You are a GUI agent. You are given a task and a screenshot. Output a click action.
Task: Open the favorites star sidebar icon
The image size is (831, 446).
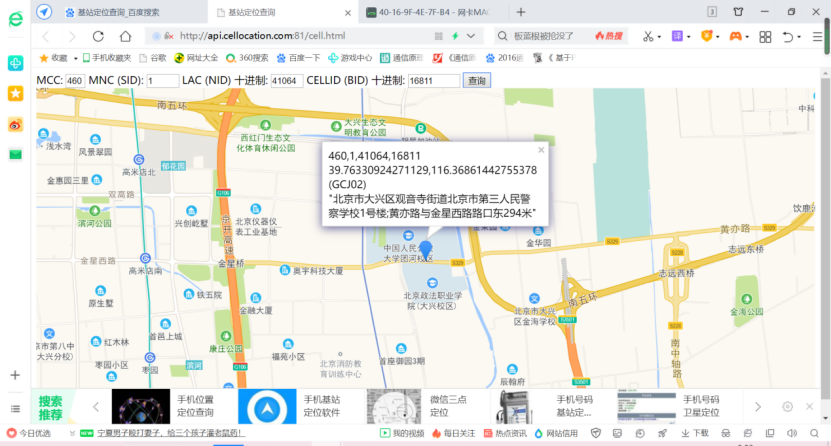click(x=15, y=94)
